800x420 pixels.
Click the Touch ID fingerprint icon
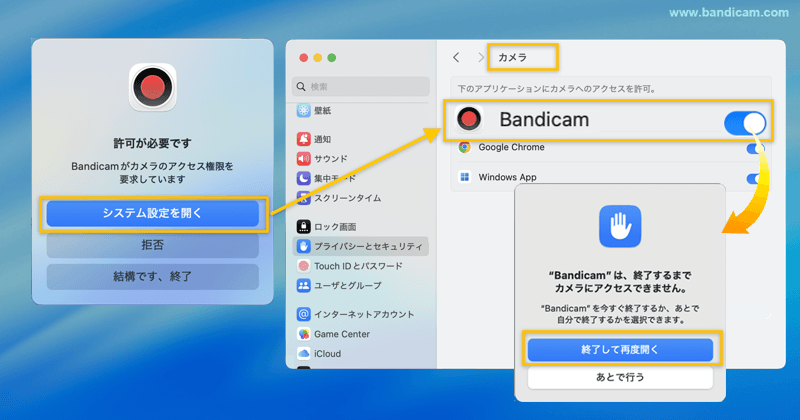304,266
